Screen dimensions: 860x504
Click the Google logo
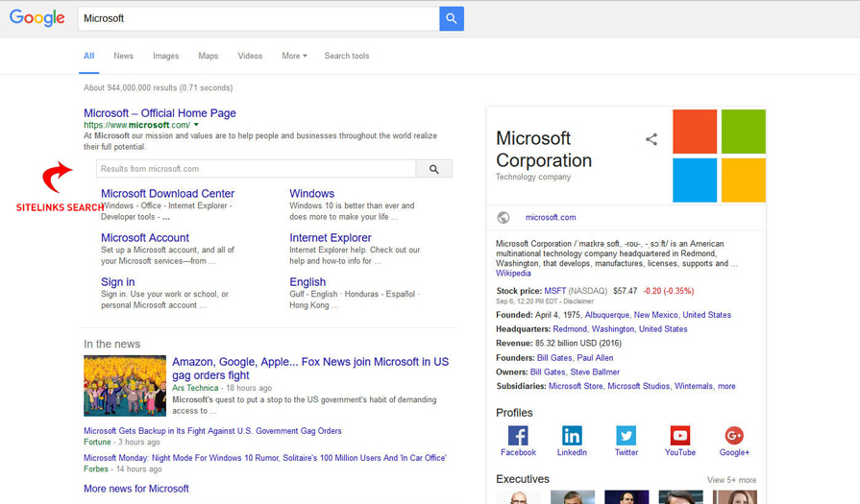click(37, 18)
